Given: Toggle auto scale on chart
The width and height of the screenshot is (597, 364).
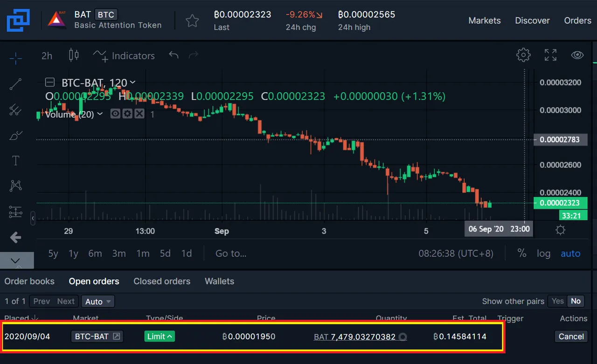Looking at the screenshot, I should point(570,254).
